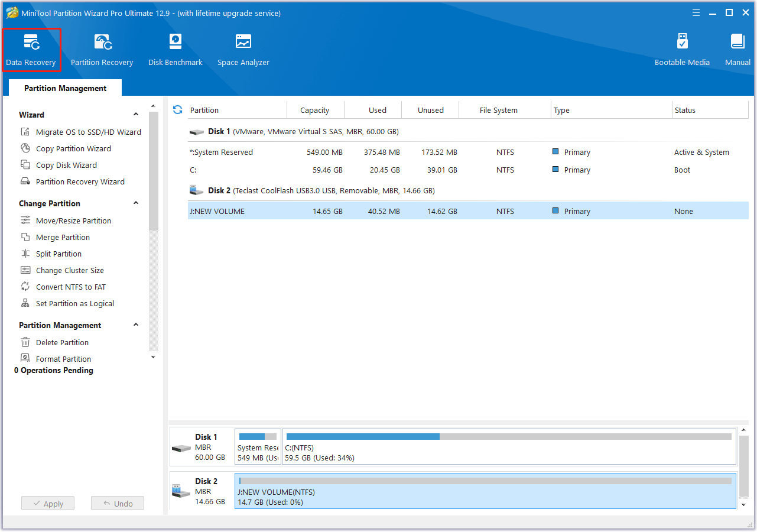Image resolution: width=757 pixels, height=532 pixels.
Task: Select the C: partition row
Action: pyautogui.click(x=468, y=170)
